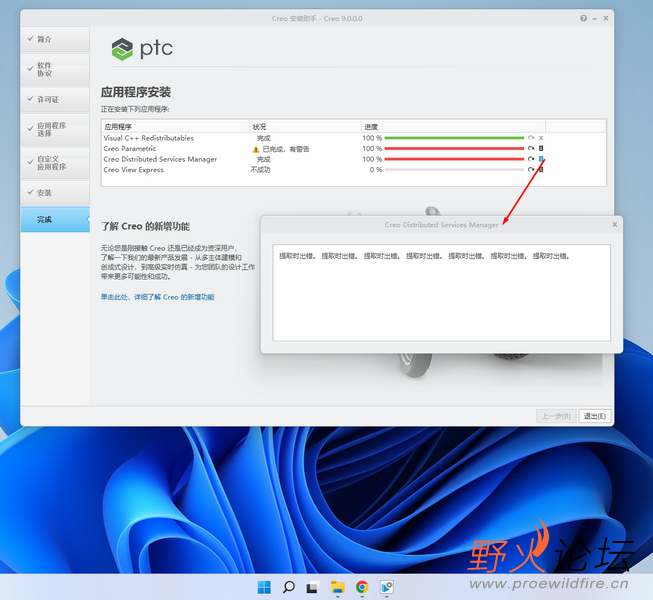Open taskbar Search
Image resolution: width=653 pixels, height=600 pixels.
[x=289, y=587]
